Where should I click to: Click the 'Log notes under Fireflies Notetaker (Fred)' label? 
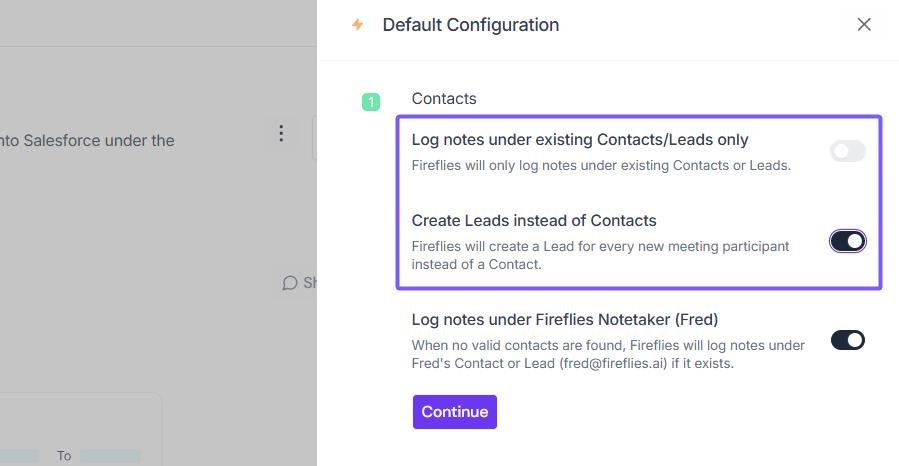tap(565, 320)
